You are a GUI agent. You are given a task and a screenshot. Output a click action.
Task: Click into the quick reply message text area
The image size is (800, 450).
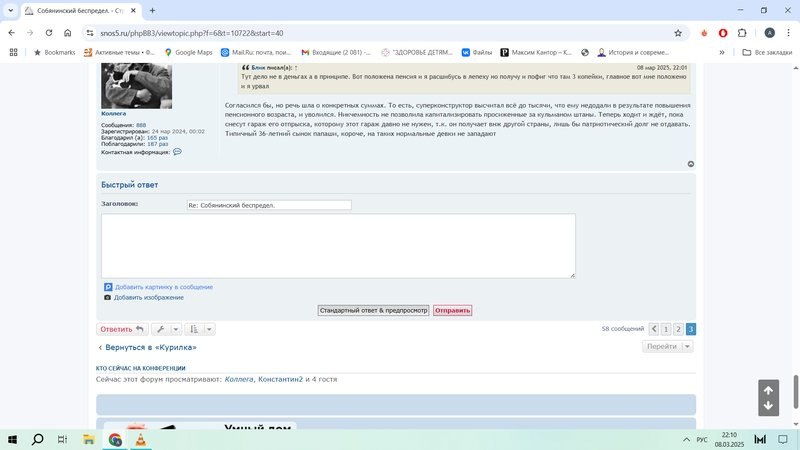tap(338, 245)
